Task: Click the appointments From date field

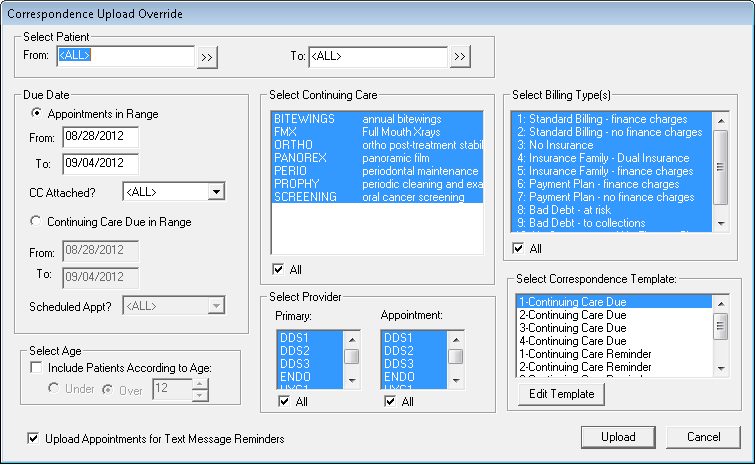Action: 99,136
